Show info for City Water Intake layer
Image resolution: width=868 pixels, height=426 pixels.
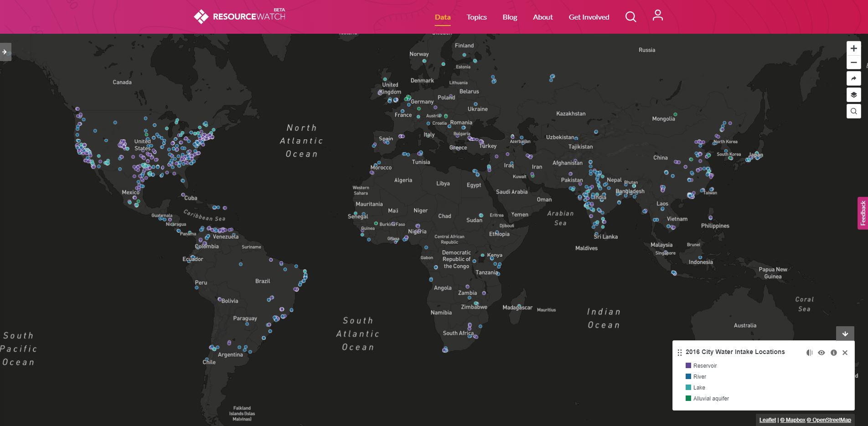coord(833,353)
